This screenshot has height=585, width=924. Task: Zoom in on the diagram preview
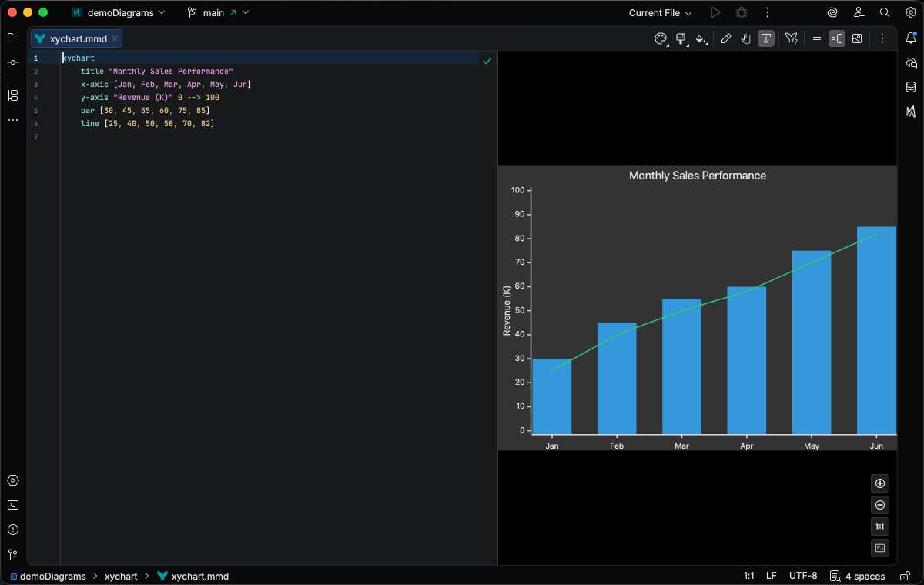click(880, 483)
